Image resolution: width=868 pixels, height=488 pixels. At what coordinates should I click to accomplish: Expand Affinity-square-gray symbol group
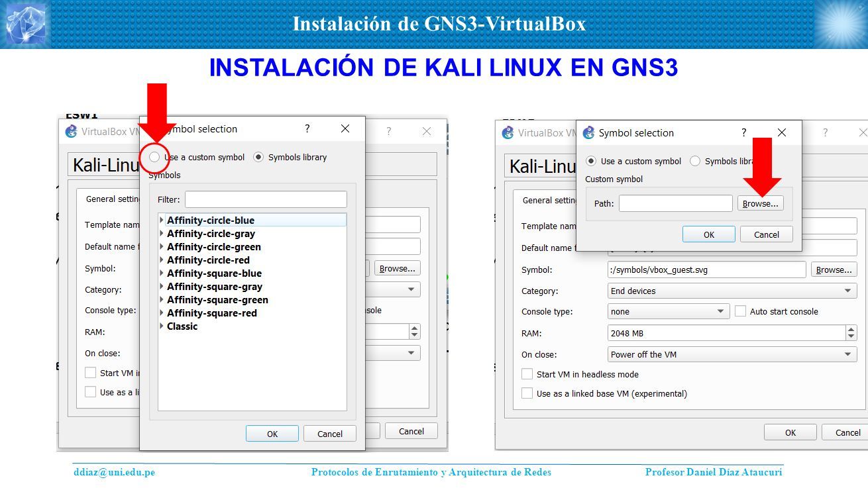pos(162,286)
